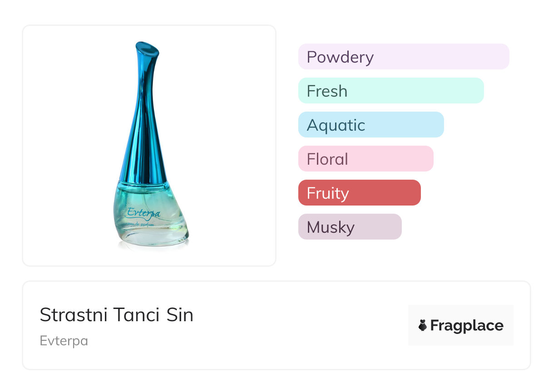Click the Aquatic accord bar
The image size is (553, 392).
point(371,125)
